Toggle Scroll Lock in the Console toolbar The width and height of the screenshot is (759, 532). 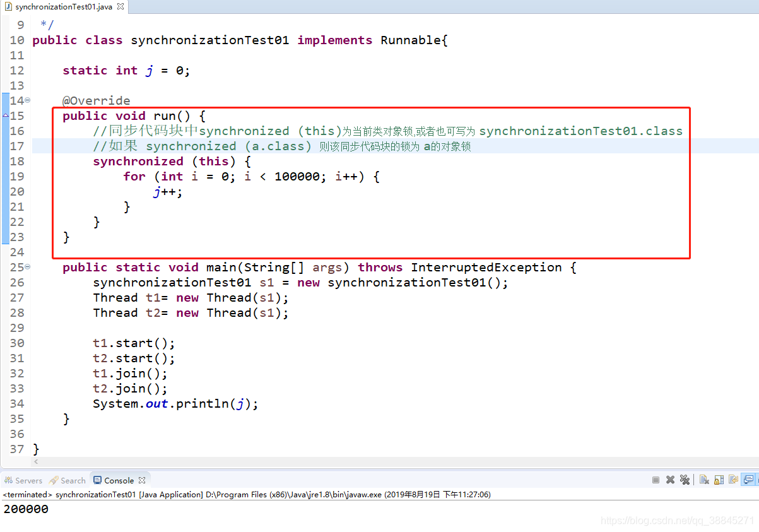click(719, 480)
